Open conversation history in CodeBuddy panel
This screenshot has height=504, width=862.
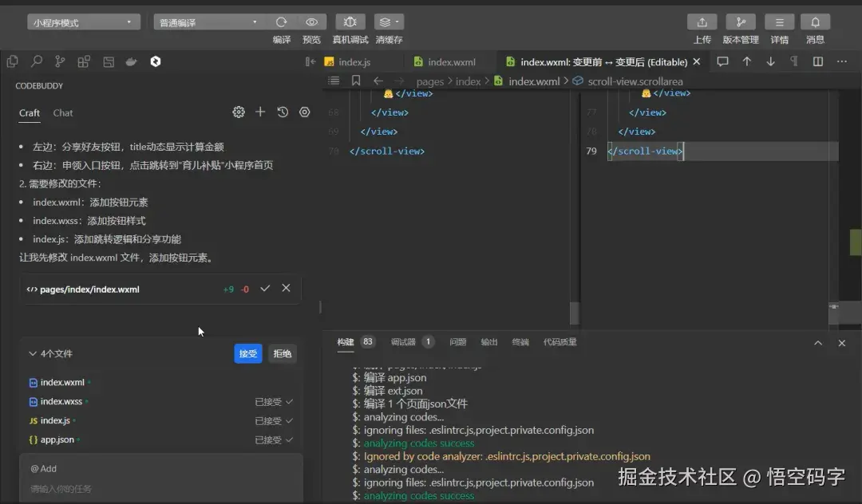(282, 112)
